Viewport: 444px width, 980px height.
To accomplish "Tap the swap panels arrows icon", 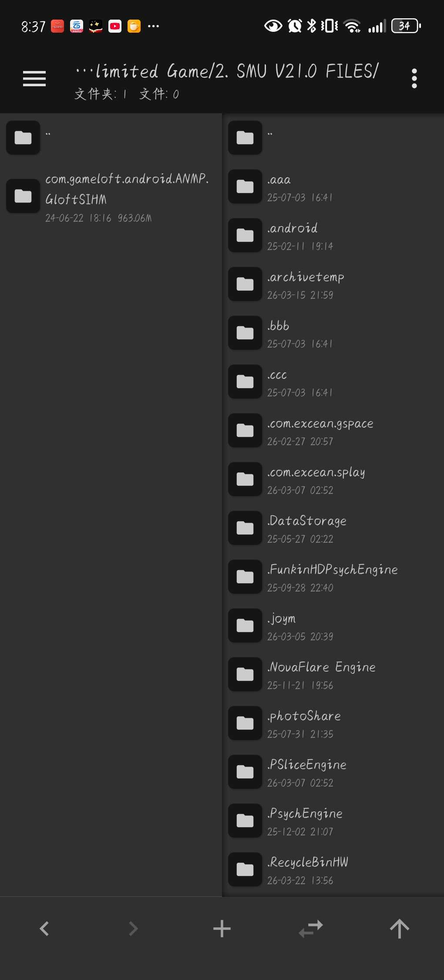I will pos(311,928).
